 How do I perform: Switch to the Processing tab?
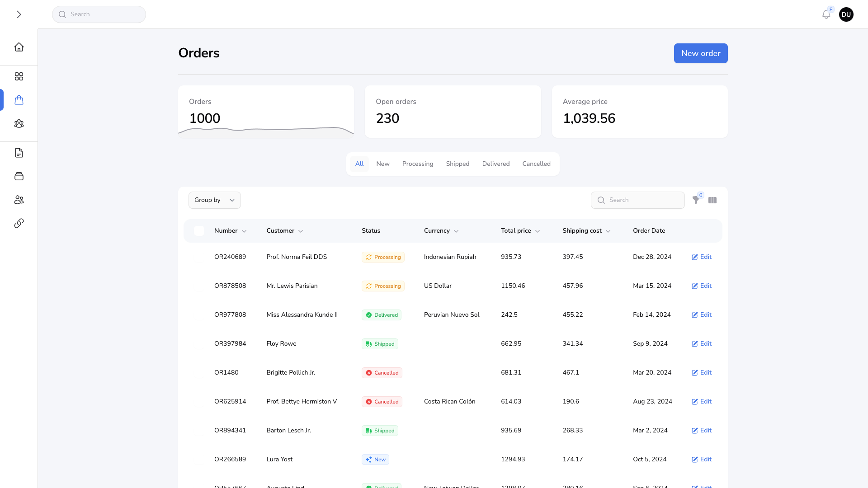(418, 164)
